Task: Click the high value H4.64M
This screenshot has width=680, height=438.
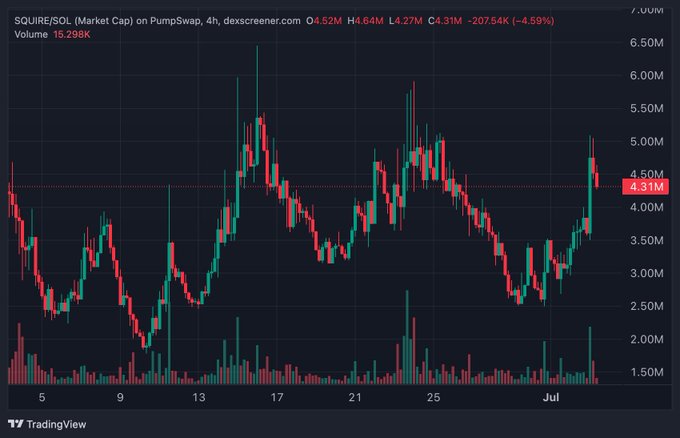Action: [365, 20]
